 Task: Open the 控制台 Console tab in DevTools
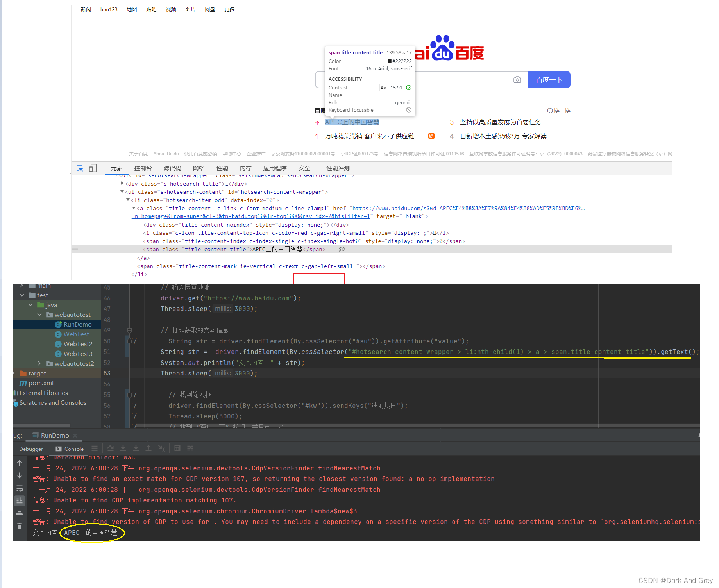(x=143, y=168)
